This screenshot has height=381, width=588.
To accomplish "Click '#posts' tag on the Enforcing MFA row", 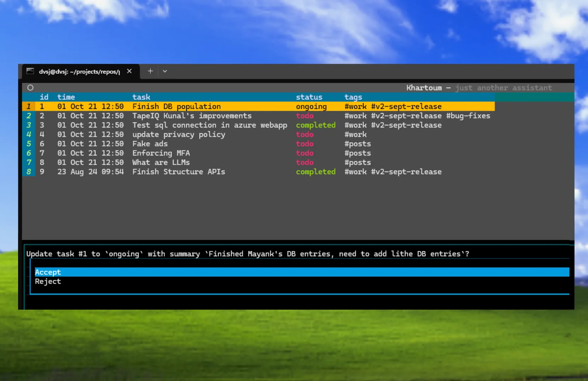I will (358, 153).
